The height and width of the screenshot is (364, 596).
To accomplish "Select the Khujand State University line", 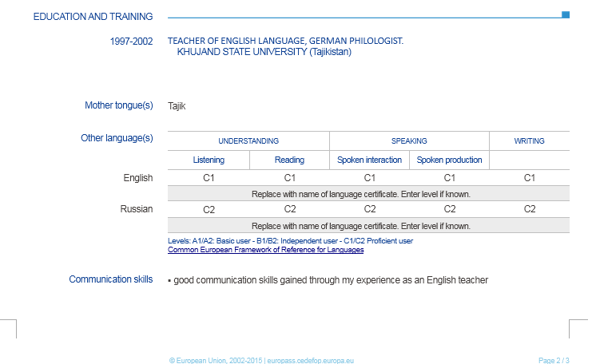I will point(264,52).
